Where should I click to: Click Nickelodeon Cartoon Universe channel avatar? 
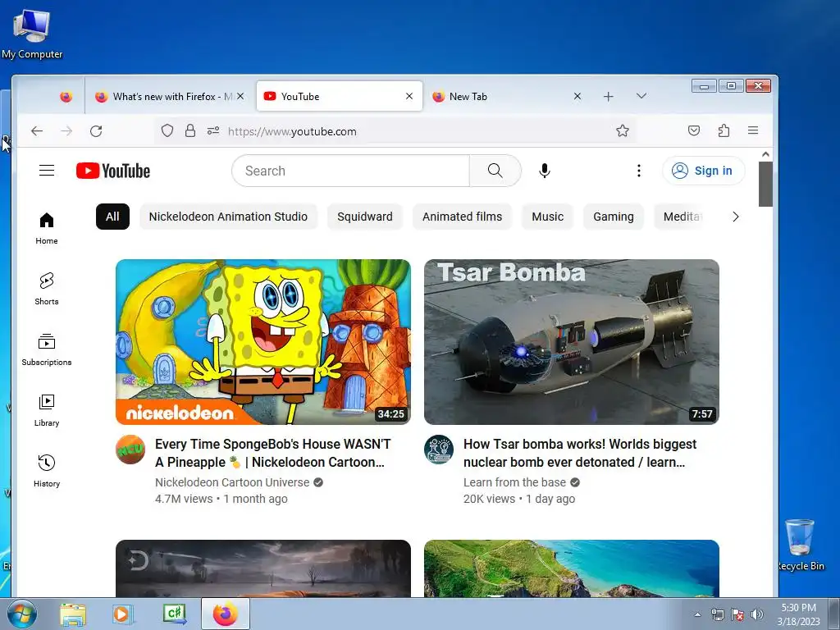coord(130,450)
